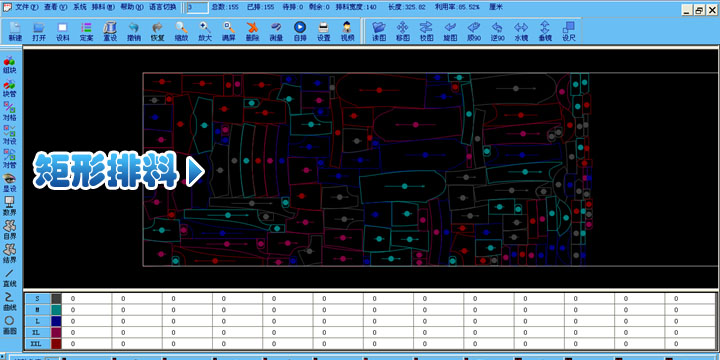Click the 打开 (Open) folder icon

pyautogui.click(x=39, y=32)
